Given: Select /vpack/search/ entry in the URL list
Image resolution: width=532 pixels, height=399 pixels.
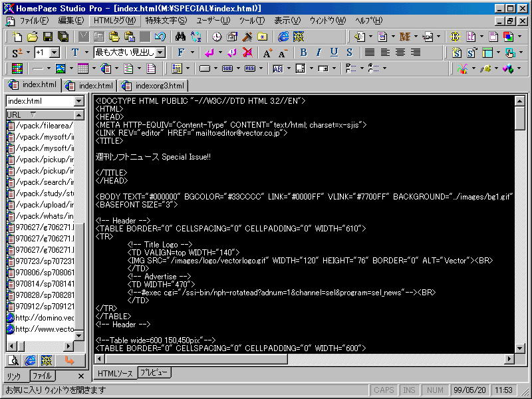Looking at the screenshot, I should pos(41,182).
